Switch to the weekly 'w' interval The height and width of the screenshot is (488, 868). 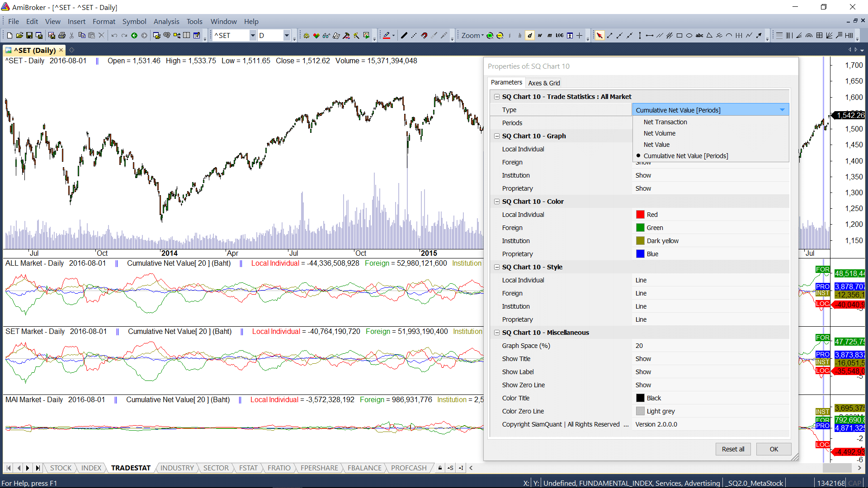point(540,35)
